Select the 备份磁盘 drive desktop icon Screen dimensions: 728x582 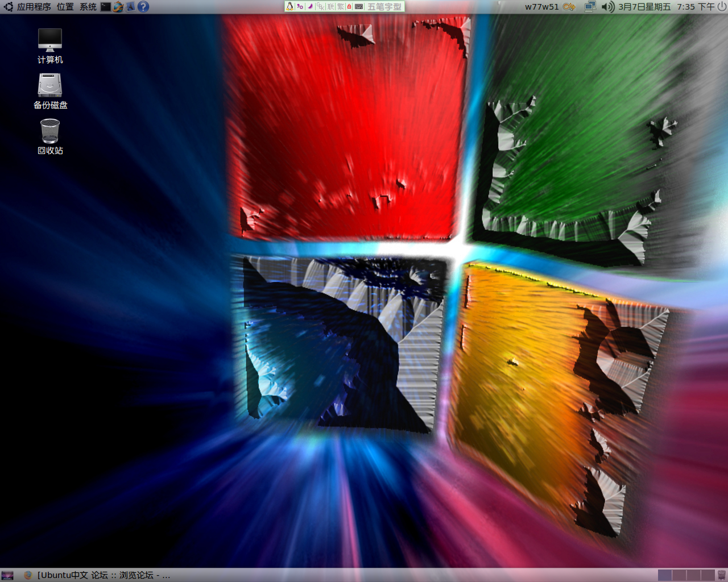(50, 92)
